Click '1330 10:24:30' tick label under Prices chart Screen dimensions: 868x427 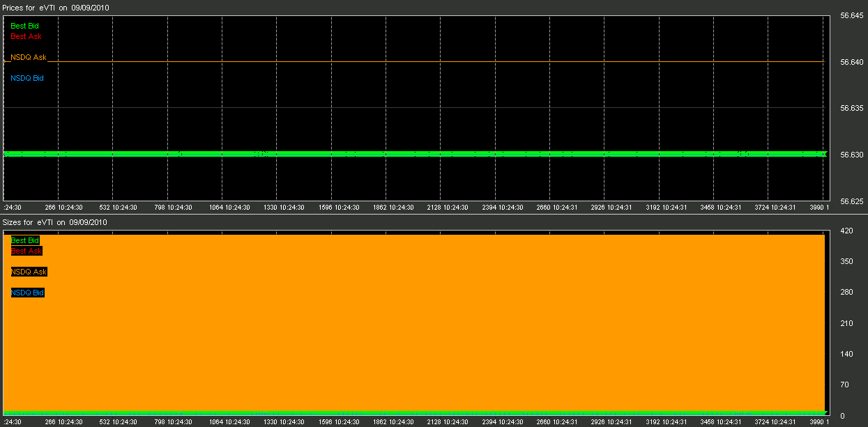pyautogui.click(x=283, y=207)
